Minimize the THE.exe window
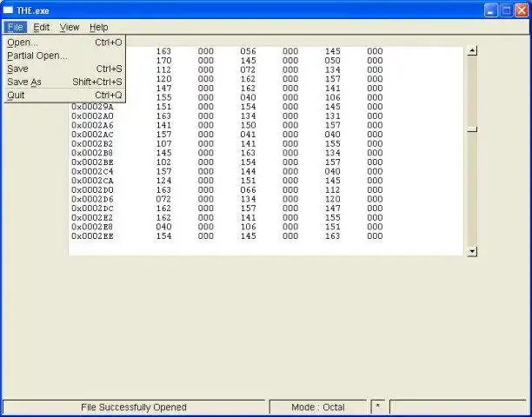Image resolution: width=532 pixels, height=417 pixels. (490, 10)
